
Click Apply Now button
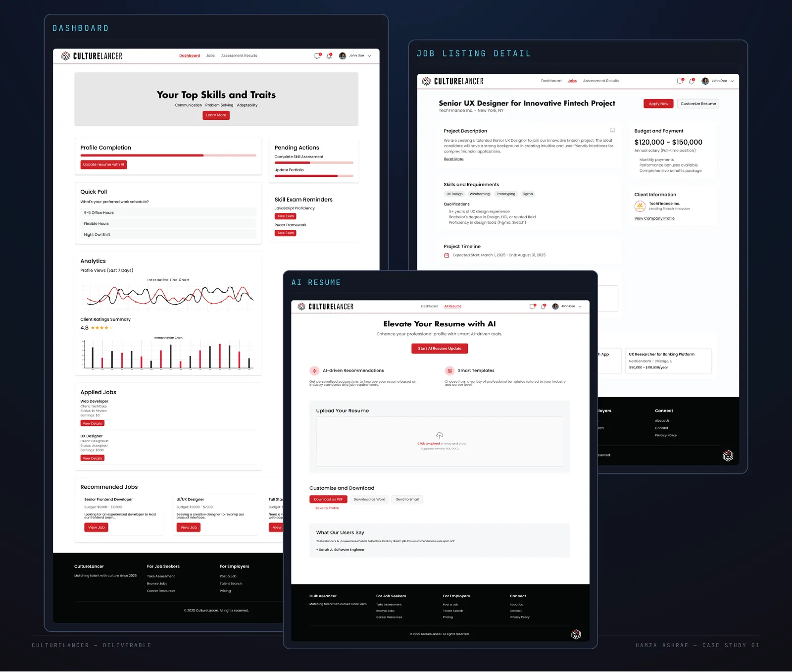pyautogui.click(x=658, y=103)
